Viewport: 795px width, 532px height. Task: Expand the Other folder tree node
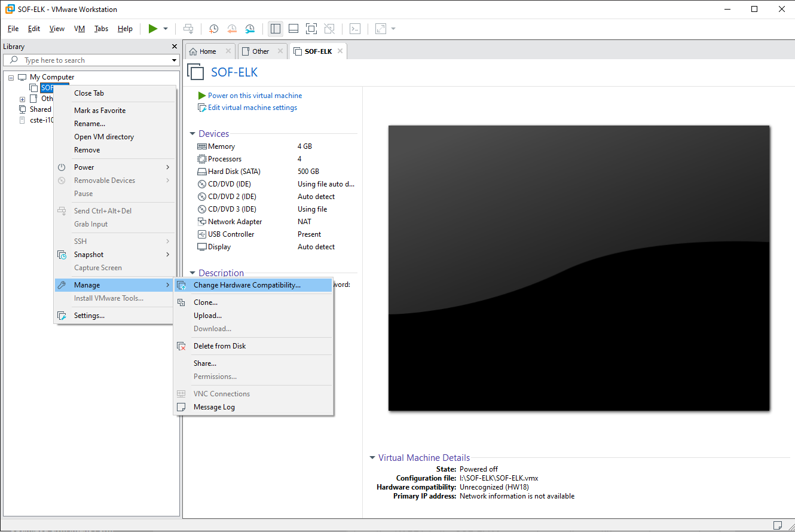[22, 99]
